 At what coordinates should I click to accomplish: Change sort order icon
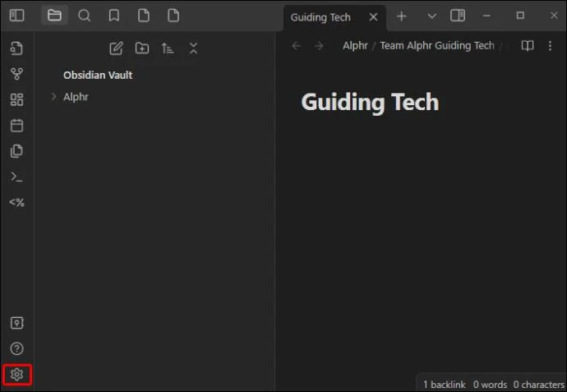click(x=168, y=48)
